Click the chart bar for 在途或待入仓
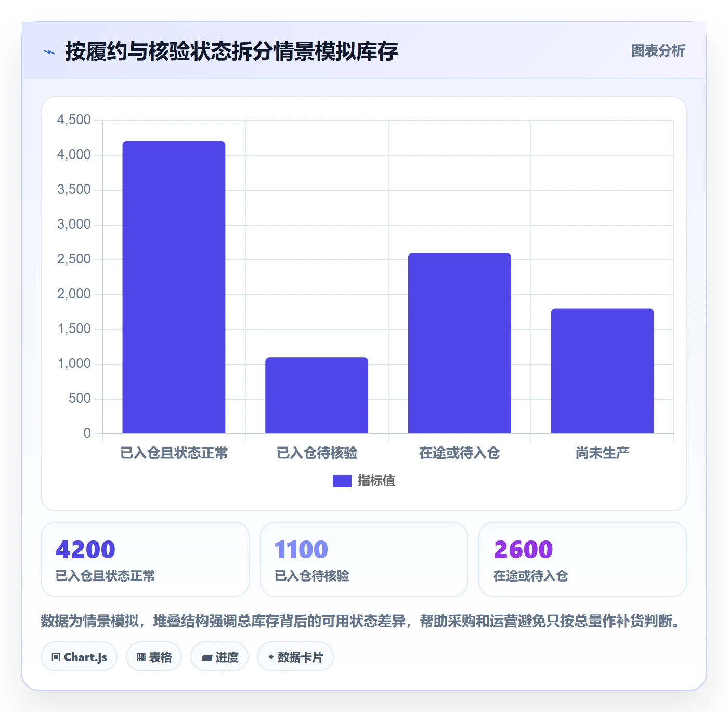This screenshot has height=712, width=728. 460,343
